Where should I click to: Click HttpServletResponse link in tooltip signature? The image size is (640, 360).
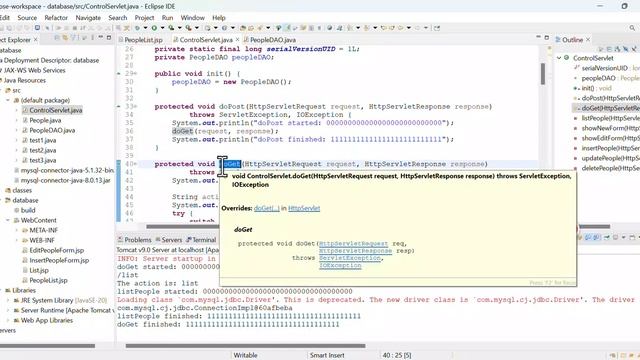(356, 251)
